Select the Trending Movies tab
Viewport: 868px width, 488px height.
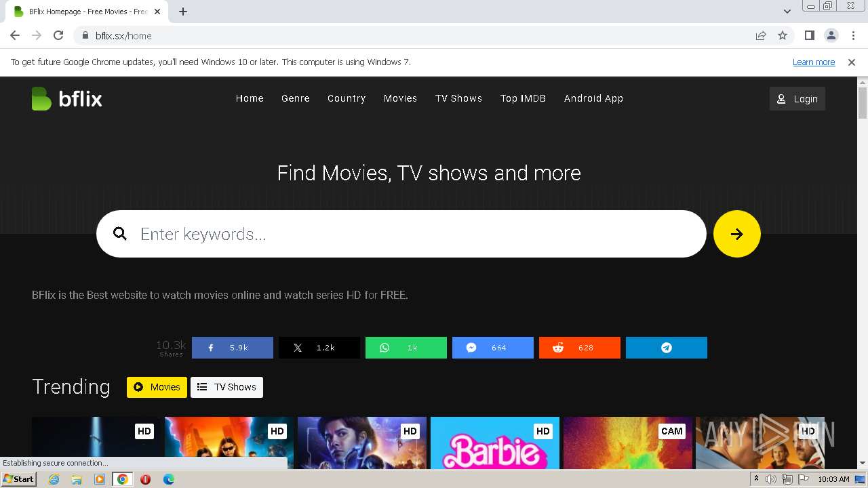coord(157,387)
